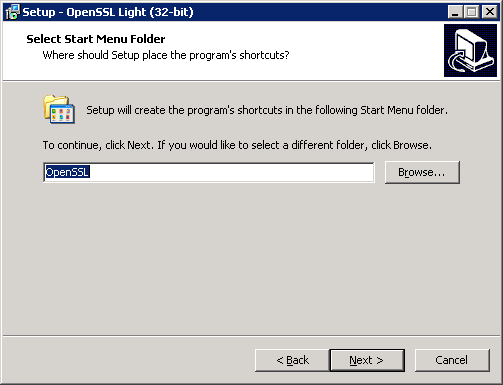Click the 'To continue, click Next' instruction text

click(237, 145)
